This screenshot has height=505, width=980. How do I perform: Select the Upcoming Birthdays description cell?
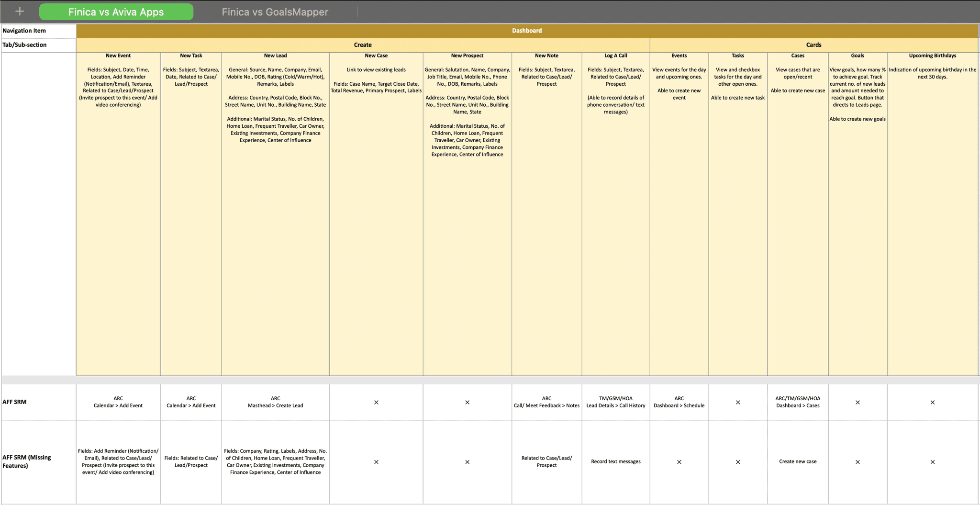(x=933, y=214)
